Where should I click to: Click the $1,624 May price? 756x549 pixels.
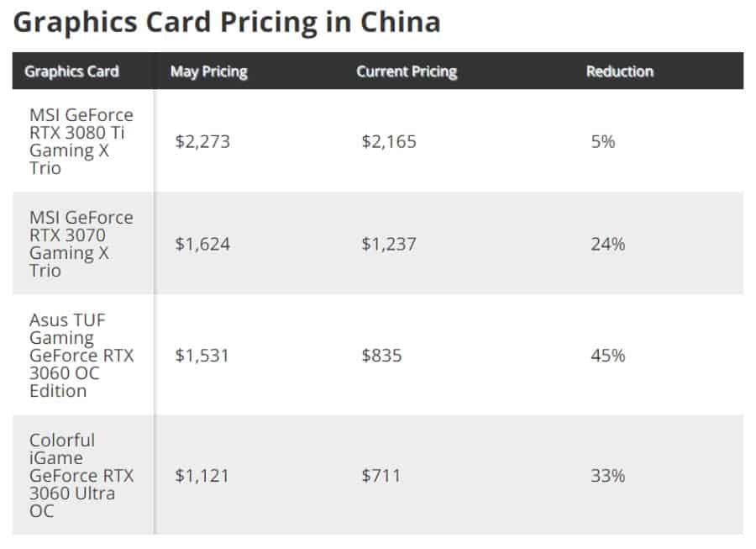(202, 244)
